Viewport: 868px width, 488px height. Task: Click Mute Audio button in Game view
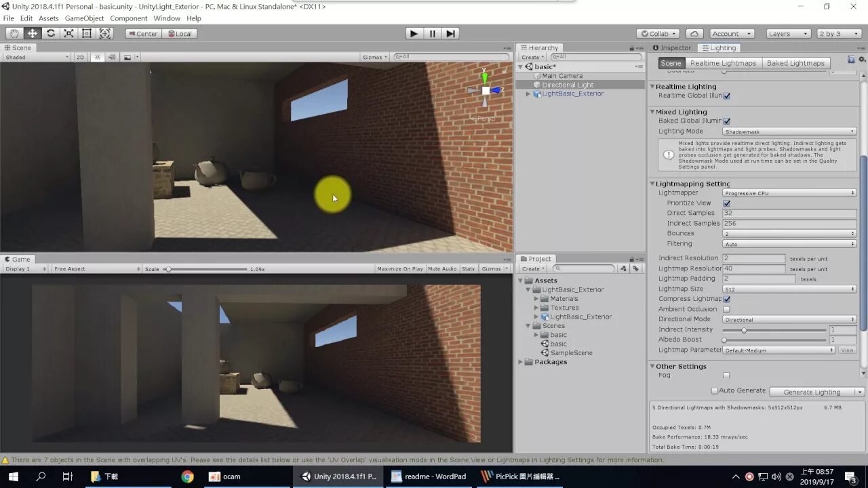pos(442,269)
